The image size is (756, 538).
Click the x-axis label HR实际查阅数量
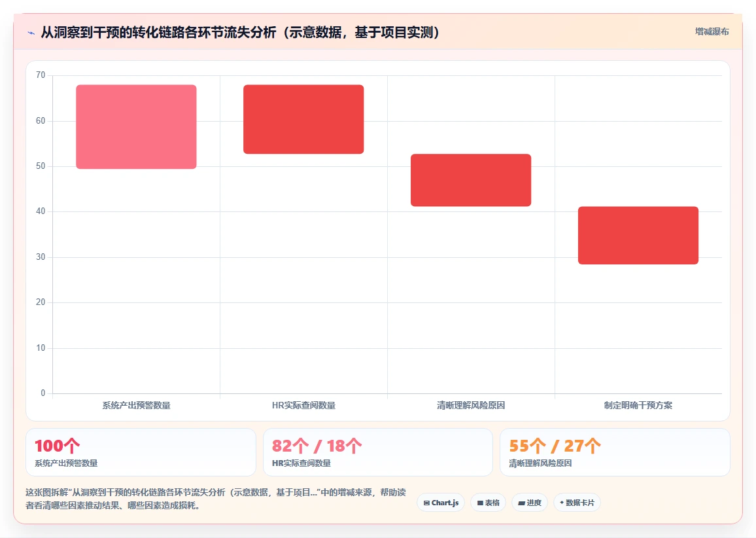[303, 405]
